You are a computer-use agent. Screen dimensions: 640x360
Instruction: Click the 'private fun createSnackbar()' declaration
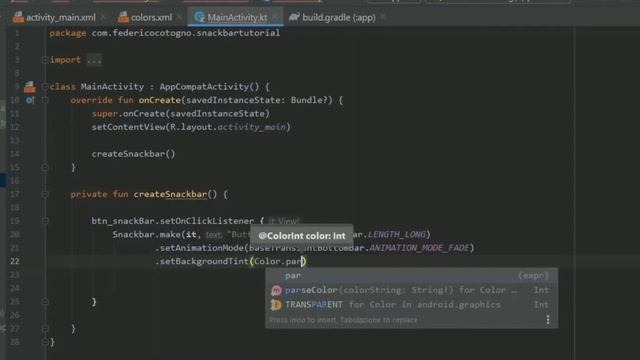144,194
